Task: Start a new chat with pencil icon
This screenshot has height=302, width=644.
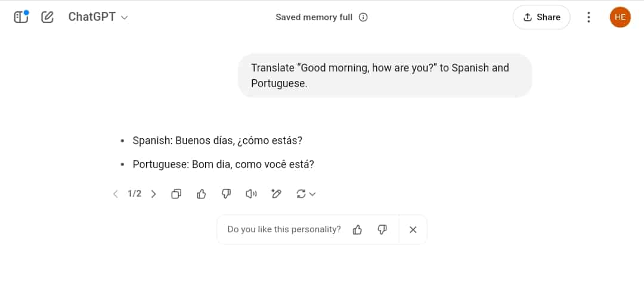Action: [47, 17]
